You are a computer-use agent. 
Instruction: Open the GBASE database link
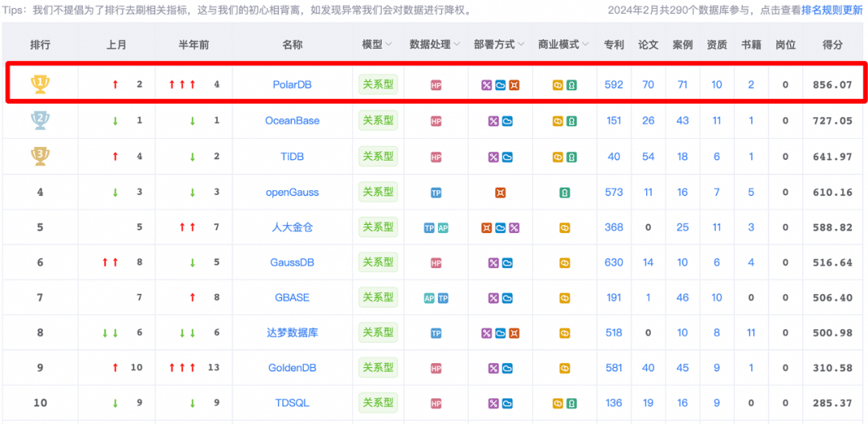pyautogui.click(x=293, y=297)
